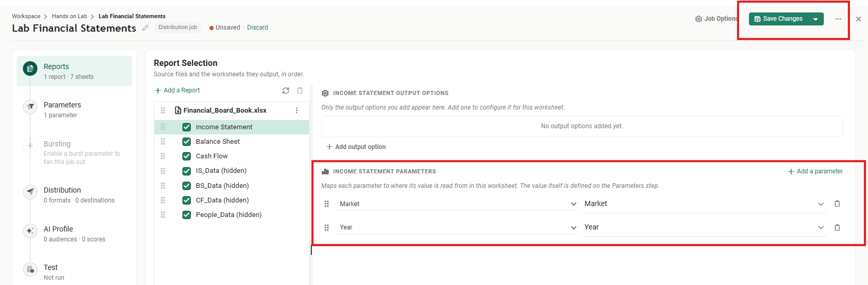Viewport: 868px width, 285px height.
Task: Click the Test step icon
Action: point(30,269)
